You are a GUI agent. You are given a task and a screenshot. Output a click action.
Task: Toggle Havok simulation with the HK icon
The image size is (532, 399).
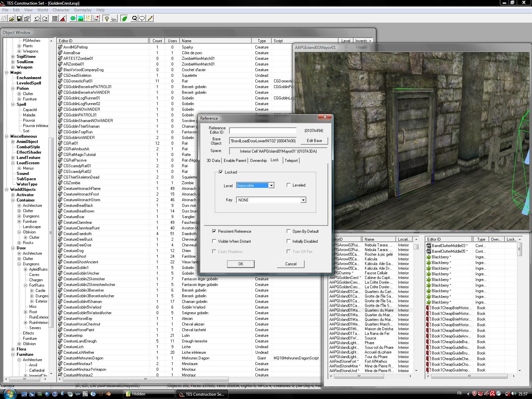tap(96, 19)
